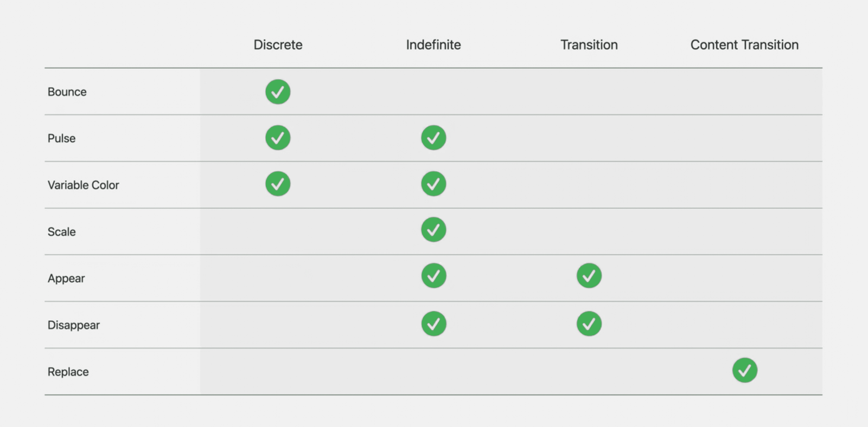The height and width of the screenshot is (427, 868).
Task: Click the Content Transition column header
Action: coord(744,45)
